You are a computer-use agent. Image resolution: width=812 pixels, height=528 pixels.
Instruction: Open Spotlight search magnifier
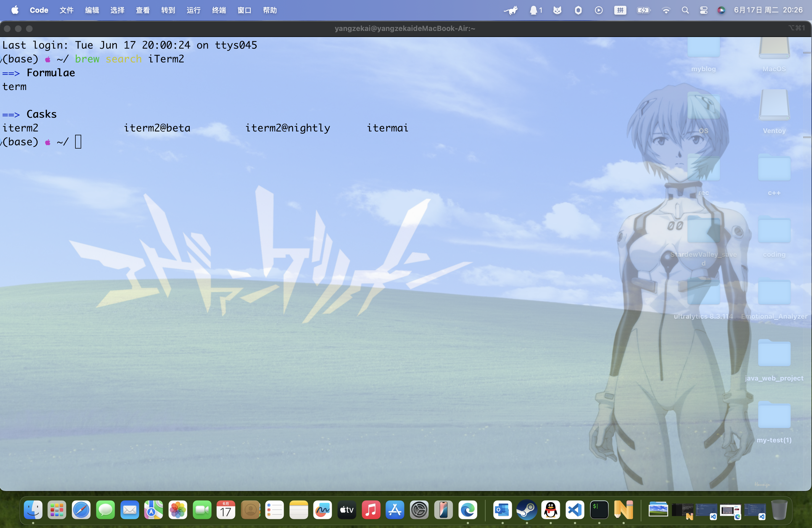(x=685, y=10)
